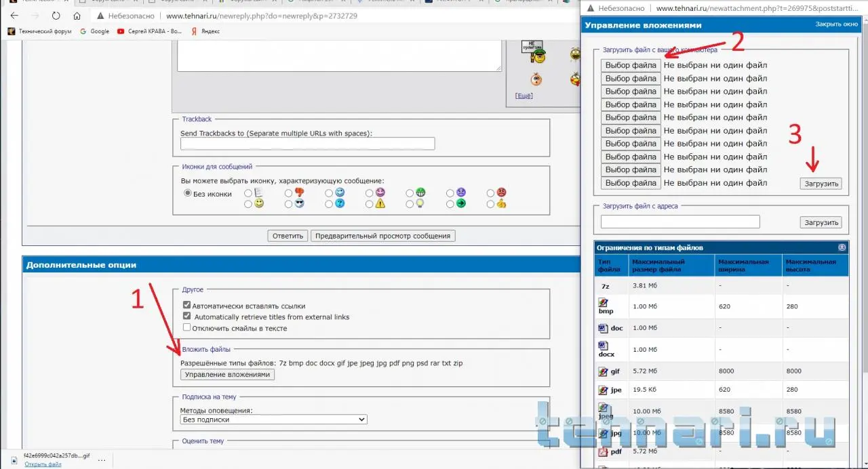Choose the yellow warning triangle message icon

(x=380, y=203)
